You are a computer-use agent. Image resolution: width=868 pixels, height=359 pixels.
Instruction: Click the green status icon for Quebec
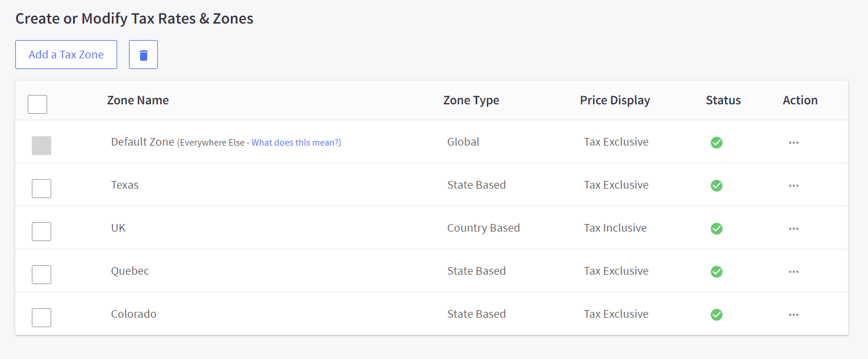click(716, 271)
